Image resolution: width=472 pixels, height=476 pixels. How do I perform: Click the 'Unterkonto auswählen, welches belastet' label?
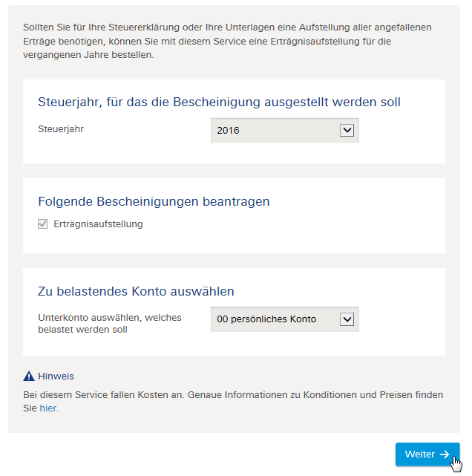pos(110,323)
